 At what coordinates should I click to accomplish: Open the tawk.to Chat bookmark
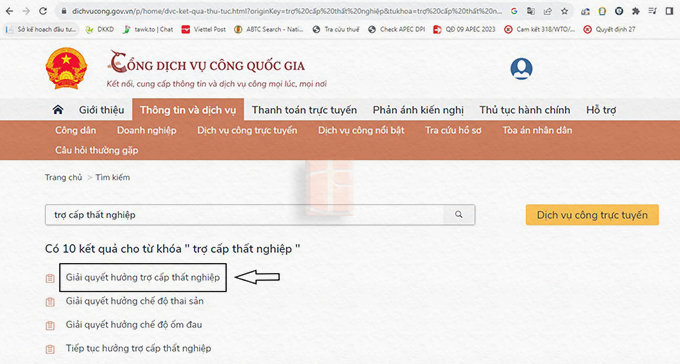click(x=148, y=30)
